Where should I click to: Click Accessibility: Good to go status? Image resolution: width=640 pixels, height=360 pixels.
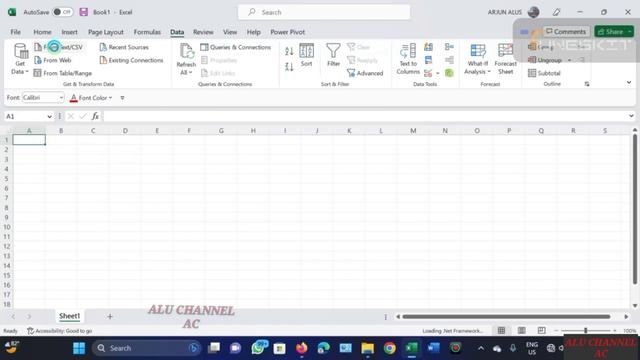(60, 331)
